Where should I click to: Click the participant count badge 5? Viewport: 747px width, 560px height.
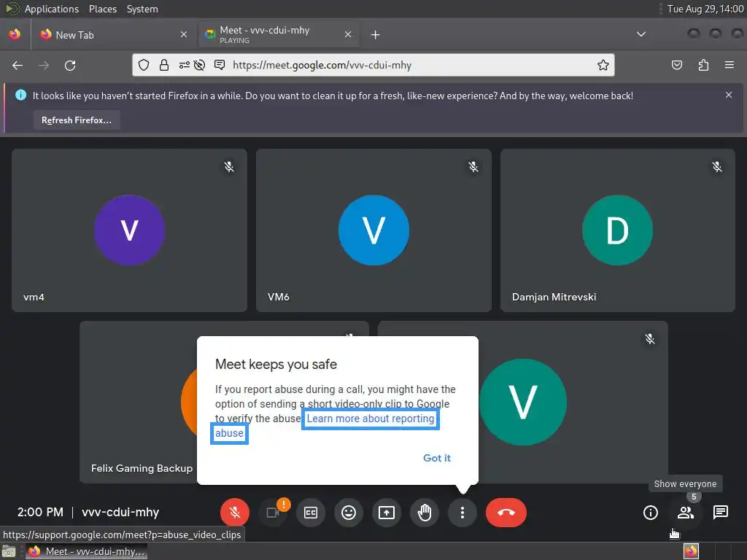pos(694,497)
